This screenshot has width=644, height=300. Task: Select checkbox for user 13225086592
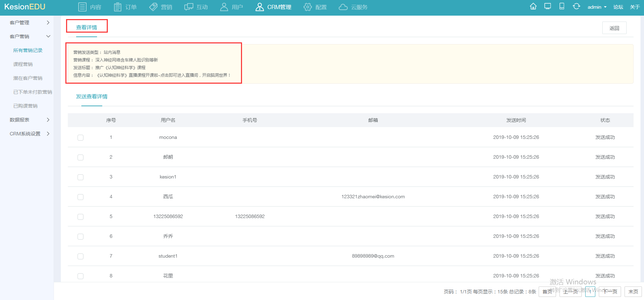click(80, 217)
